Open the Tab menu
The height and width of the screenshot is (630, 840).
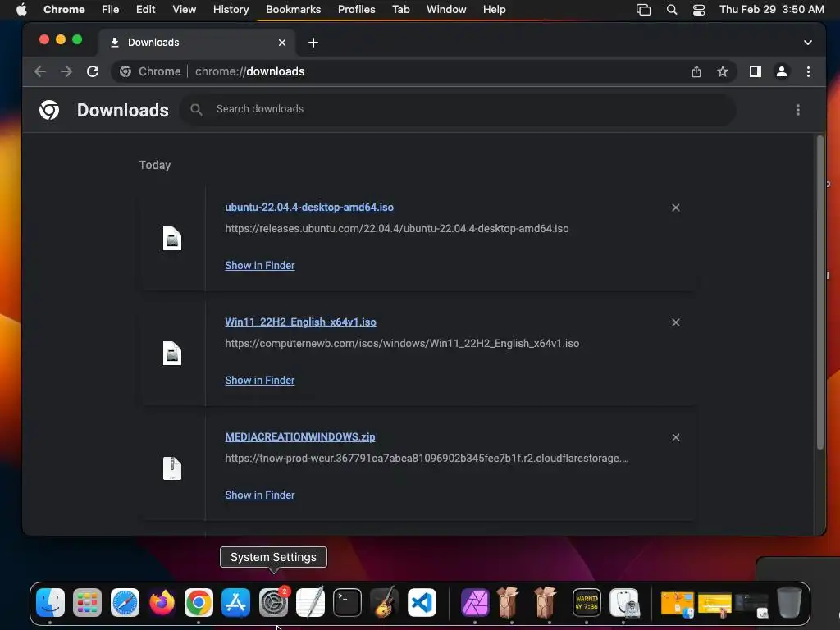401,10
